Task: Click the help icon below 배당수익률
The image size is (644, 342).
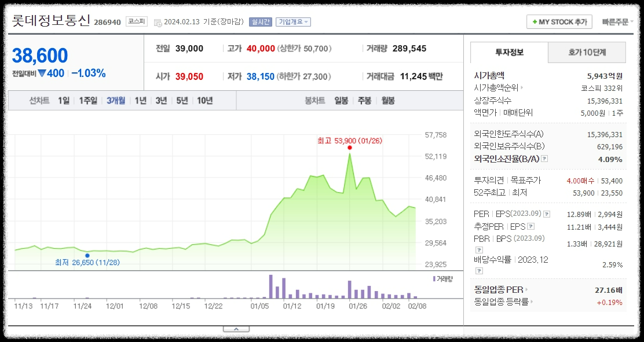Action: pos(479,271)
